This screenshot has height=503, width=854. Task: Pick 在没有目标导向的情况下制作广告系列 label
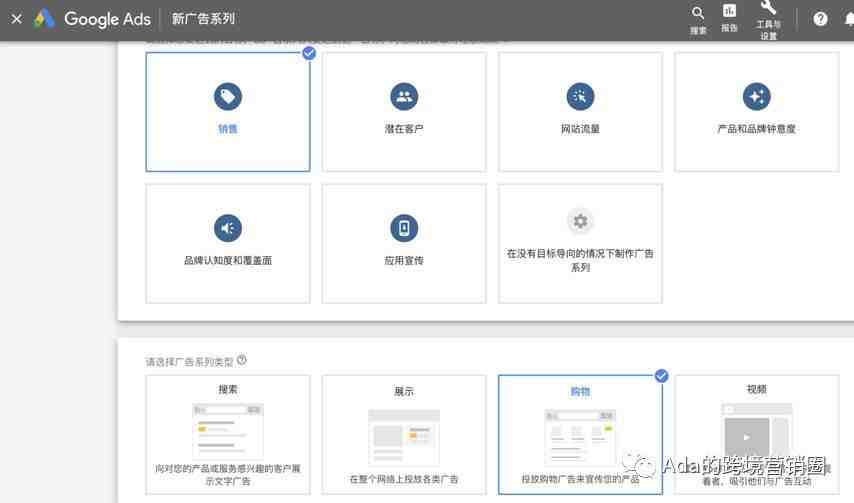(581, 260)
